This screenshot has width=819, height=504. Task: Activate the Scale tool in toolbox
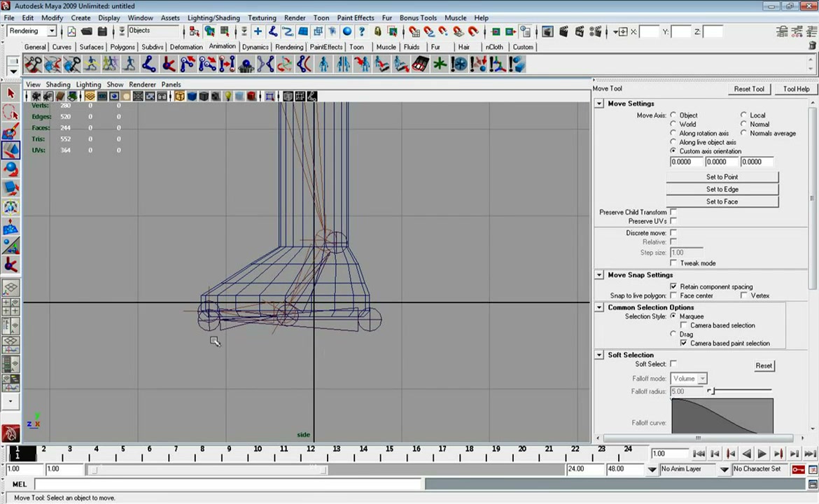pos(10,188)
